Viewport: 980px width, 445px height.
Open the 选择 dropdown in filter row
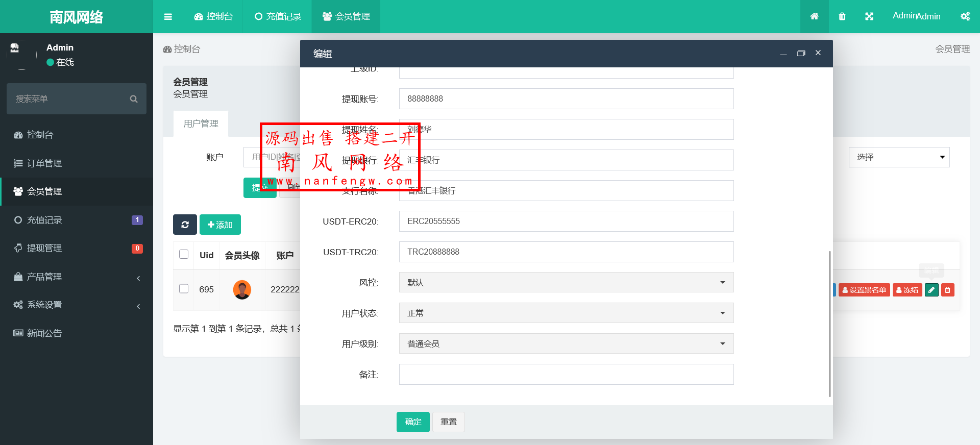click(899, 157)
